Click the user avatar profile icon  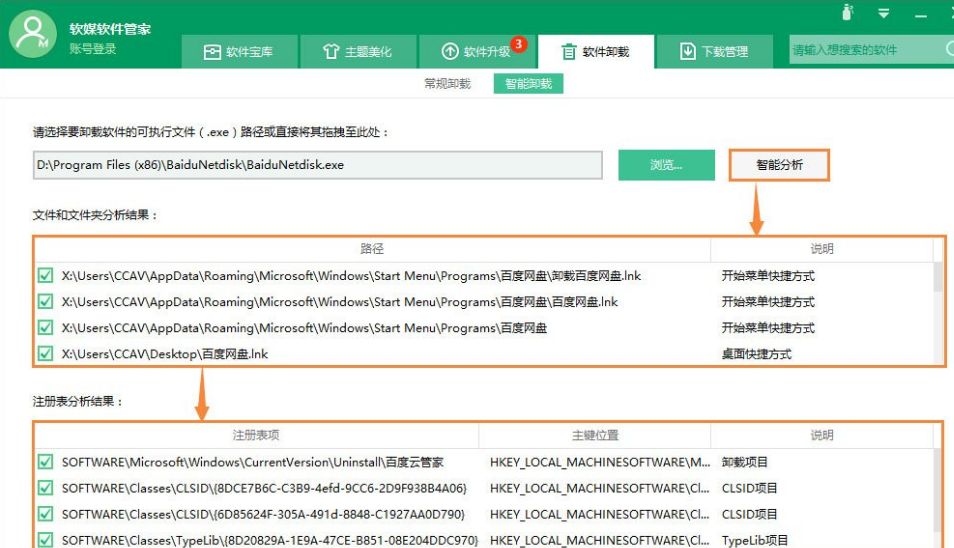[33, 33]
